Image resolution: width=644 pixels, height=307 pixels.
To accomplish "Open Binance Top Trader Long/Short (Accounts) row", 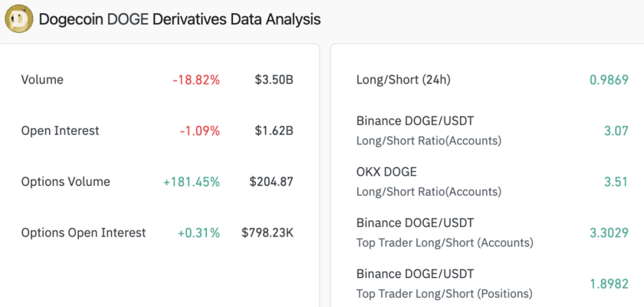I will pyautogui.click(x=444, y=233).
